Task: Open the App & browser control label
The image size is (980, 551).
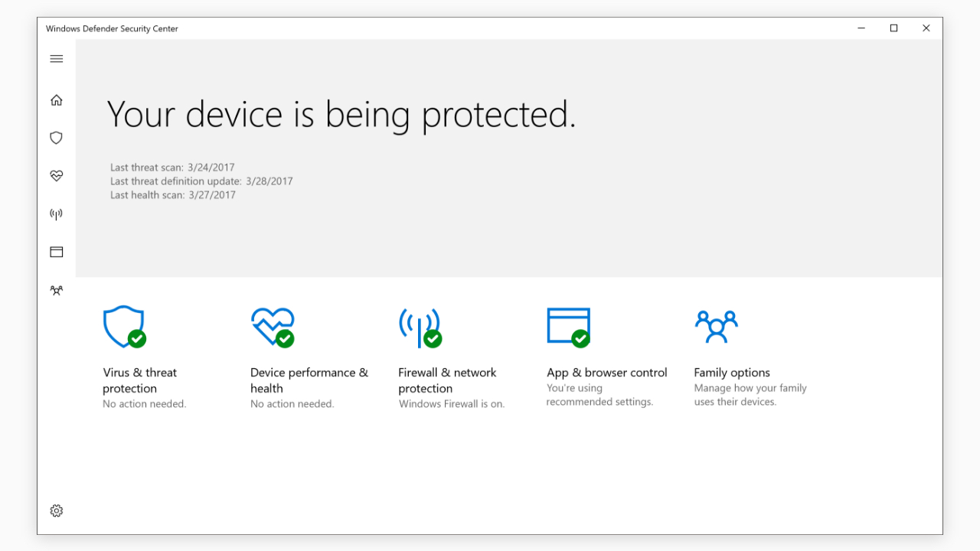Action: [x=606, y=373]
